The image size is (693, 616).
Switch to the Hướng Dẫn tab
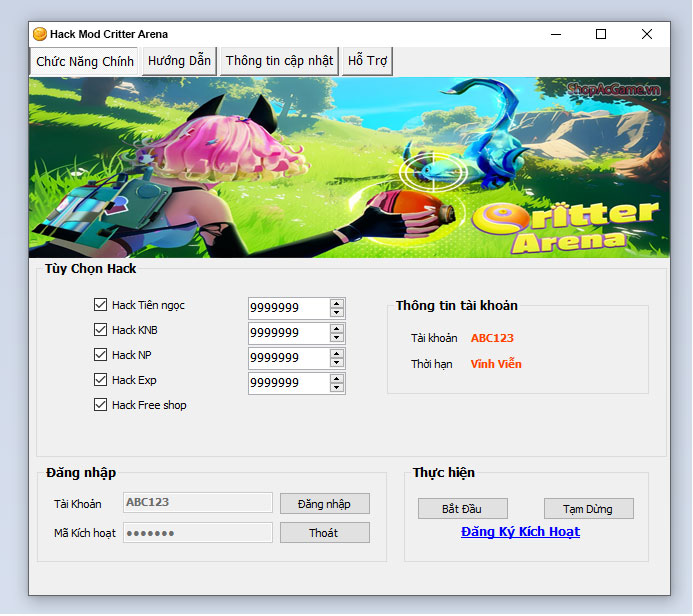[179, 61]
